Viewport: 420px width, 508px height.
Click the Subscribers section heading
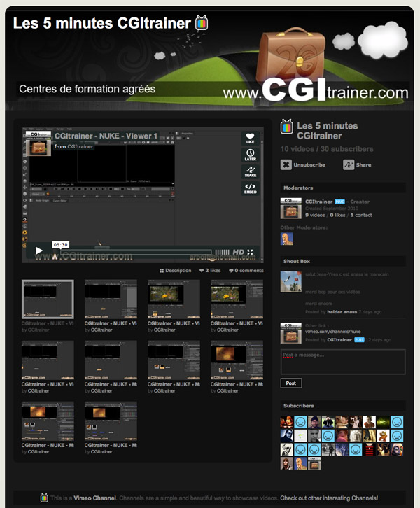point(298,406)
